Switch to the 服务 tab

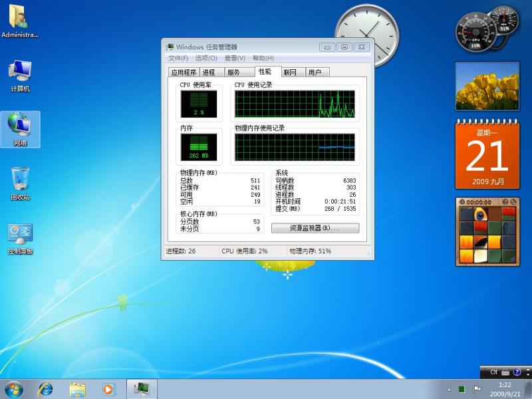239,72
